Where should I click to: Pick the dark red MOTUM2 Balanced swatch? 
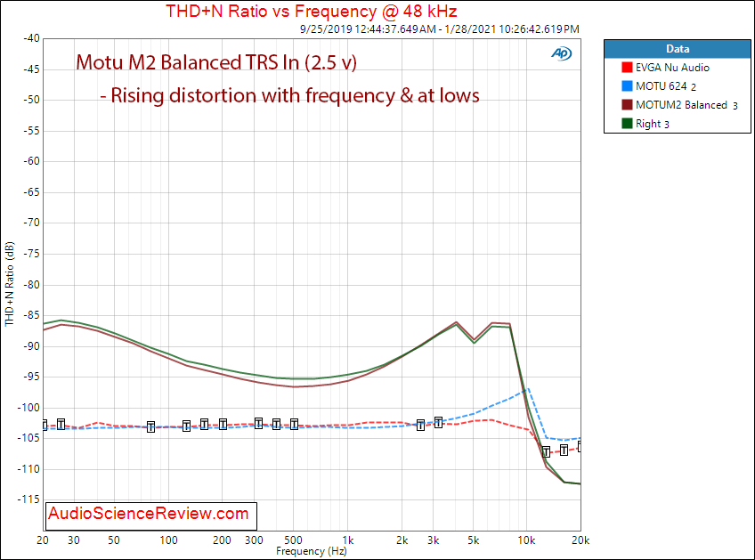pyautogui.click(x=627, y=105)
